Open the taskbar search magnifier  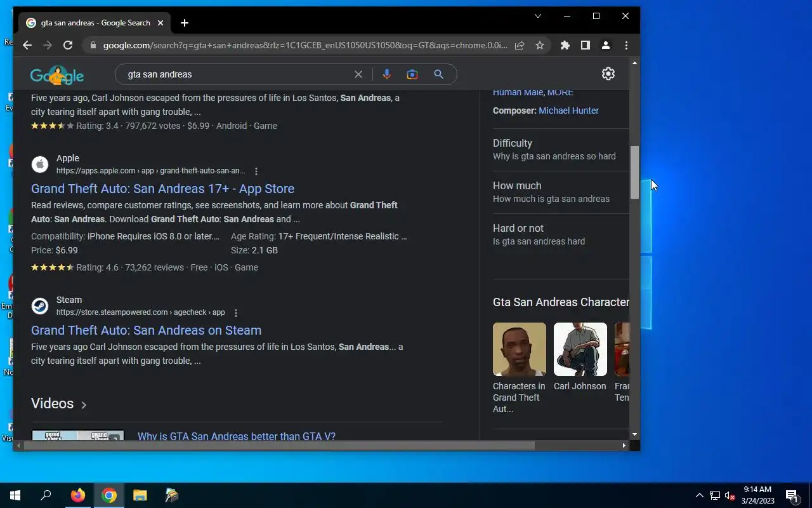pos(46,495)
